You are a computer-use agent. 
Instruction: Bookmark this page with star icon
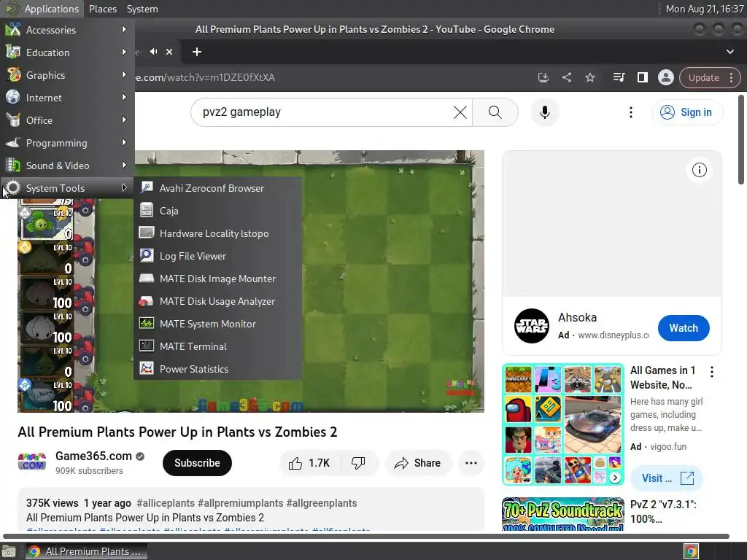pos(589,77)
